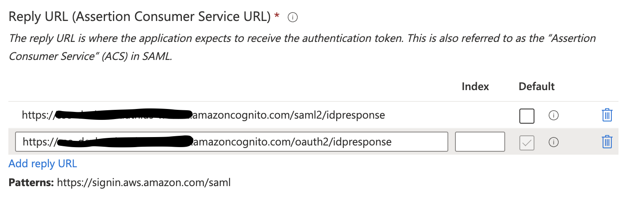Click the red required asterisk
Screen dimensions: 644x197
point(277,16)
